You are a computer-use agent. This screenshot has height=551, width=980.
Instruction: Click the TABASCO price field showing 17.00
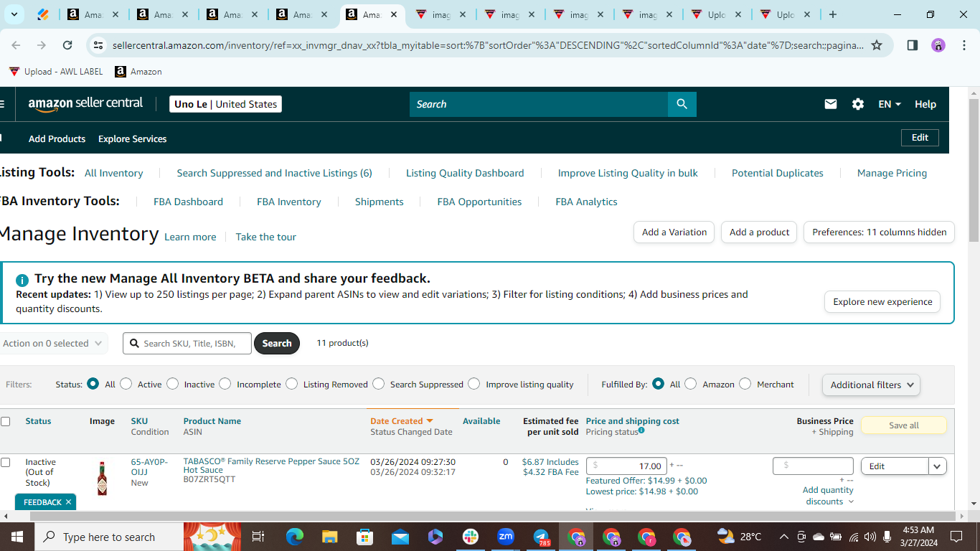627,466
